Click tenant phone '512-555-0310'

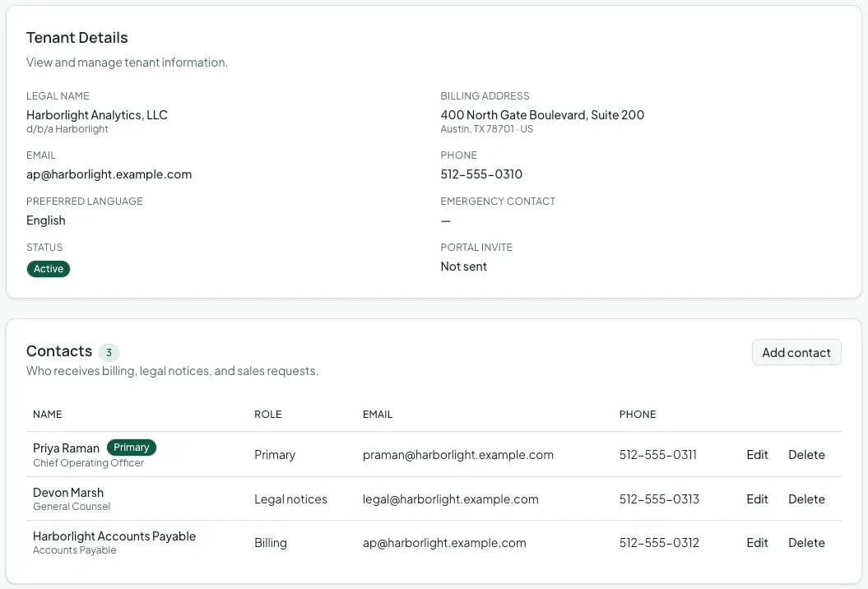pyautogui.click(x=481, y=174)
